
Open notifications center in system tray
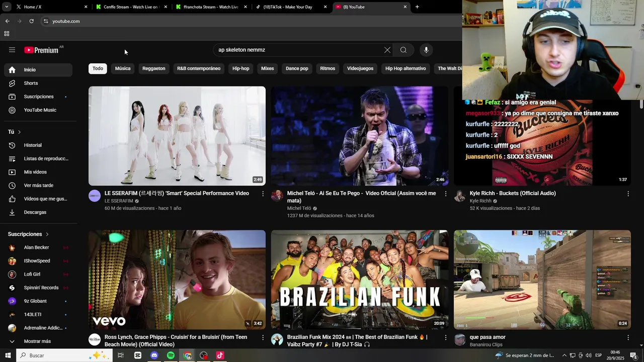pyautogui.click(x=634, y=355)
